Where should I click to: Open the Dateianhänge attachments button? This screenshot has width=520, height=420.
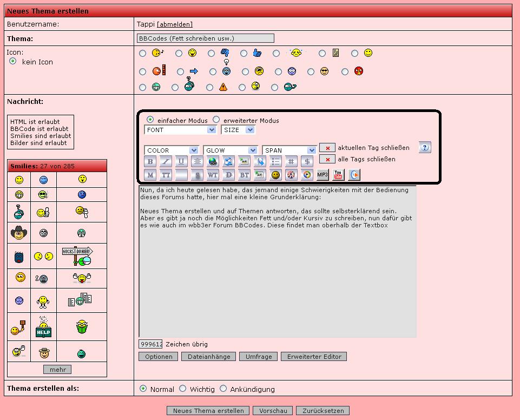[x=209, y=357]
